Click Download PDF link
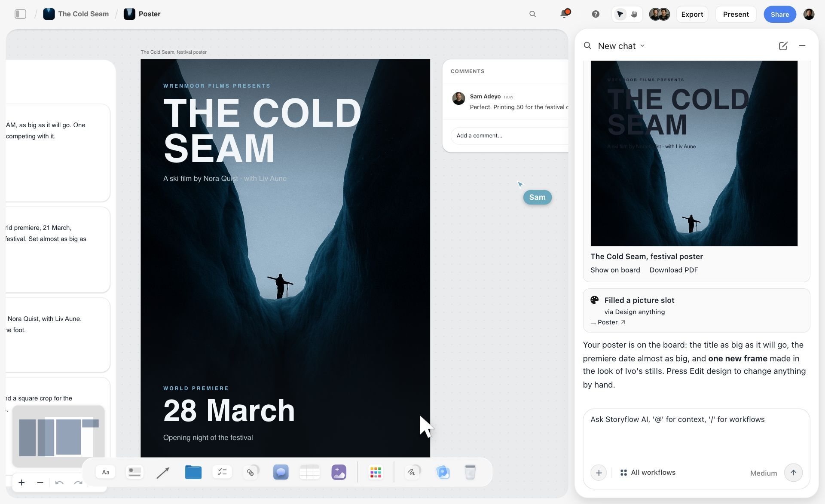Image resolution: width=825 pixels, height=504 pixels. (x=673, y=270)
